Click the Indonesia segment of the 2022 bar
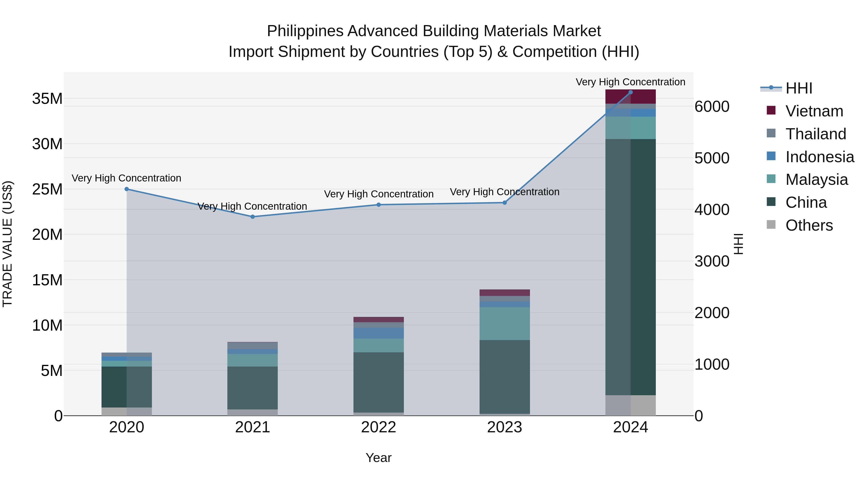 [x=378, y=333]
